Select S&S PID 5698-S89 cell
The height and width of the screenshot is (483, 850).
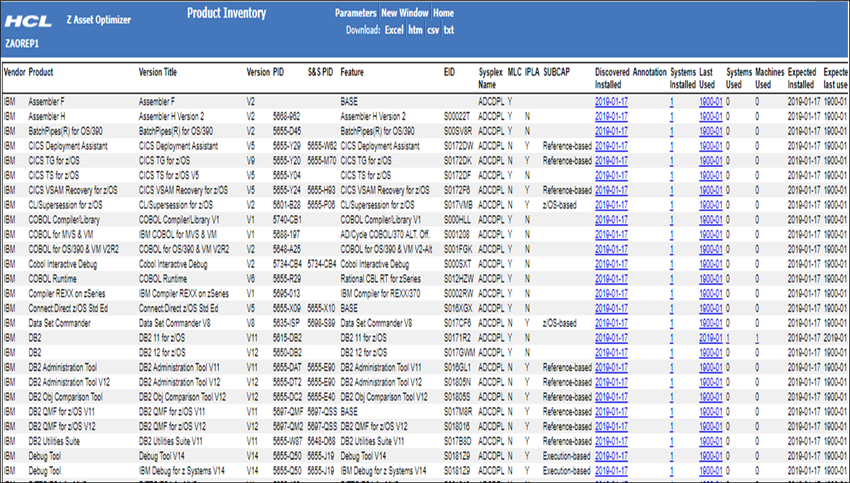(321, 323)
